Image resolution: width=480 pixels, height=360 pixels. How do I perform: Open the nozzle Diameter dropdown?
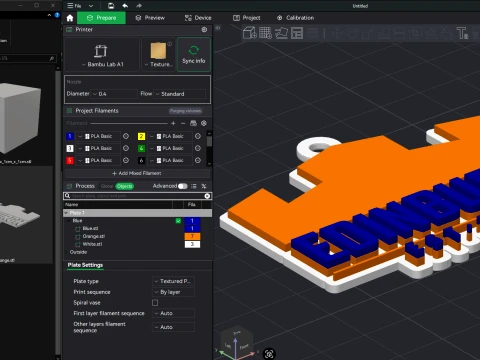click(114, 94)
